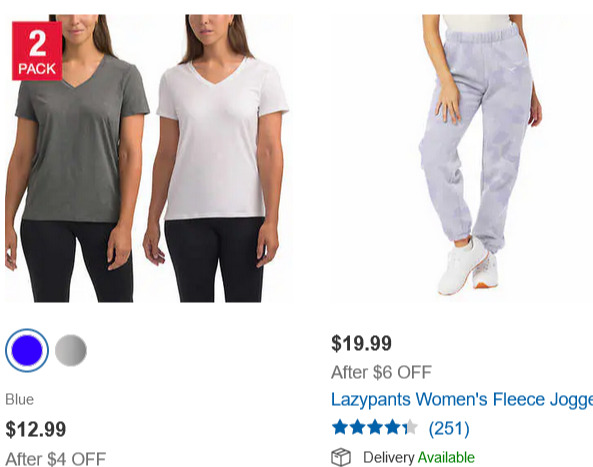This screenshot has width=593, height=467.
Task: Select the Blue color swatch
Action: tap(27, 350)
